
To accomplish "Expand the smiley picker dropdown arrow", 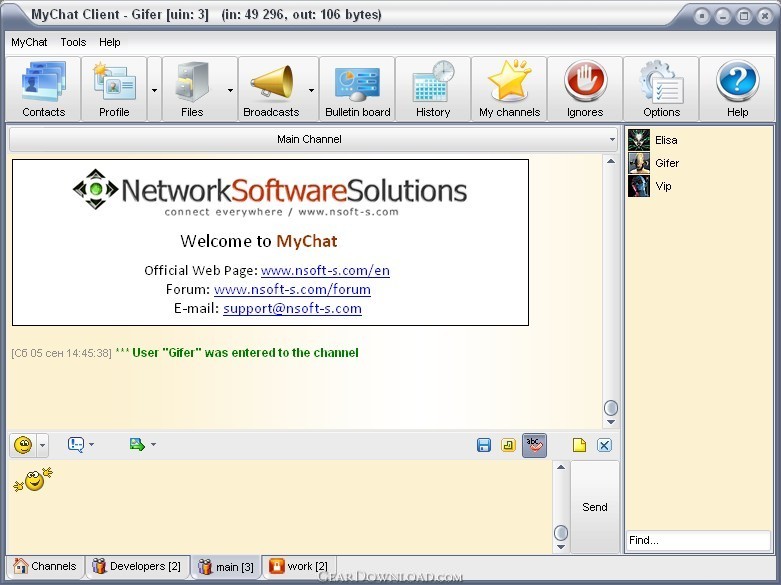I will click(x=42, y=444).
